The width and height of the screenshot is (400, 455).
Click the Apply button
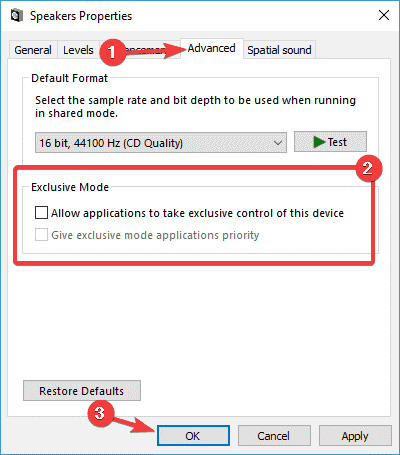click(x=355, y=436)
